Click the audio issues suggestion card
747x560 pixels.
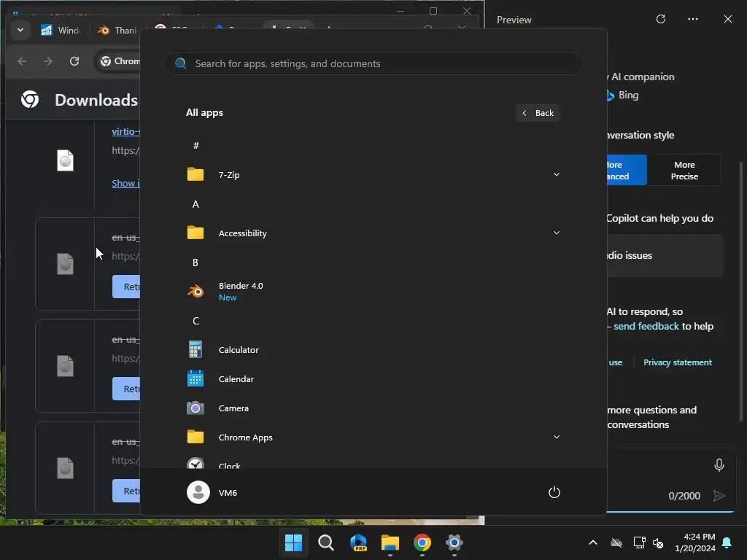tap(665, 255)
